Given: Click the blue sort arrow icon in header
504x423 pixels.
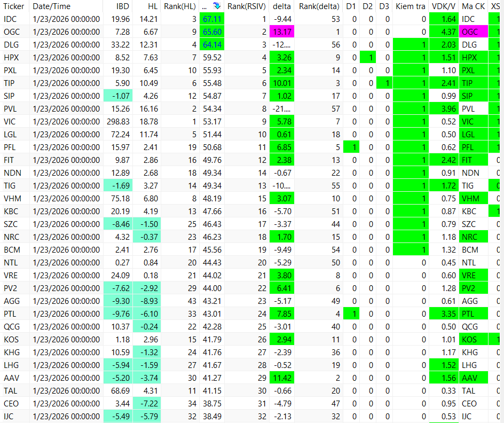Looking at the screenshot, I should (x=217, y=5).
